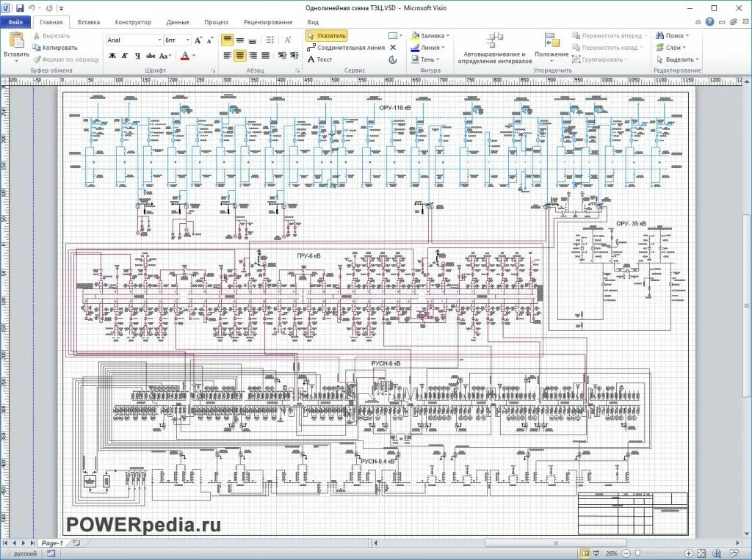This screenshot has width=752, height=560.
Task: Increase font size with the large A icon
Action: click(198, 40)
